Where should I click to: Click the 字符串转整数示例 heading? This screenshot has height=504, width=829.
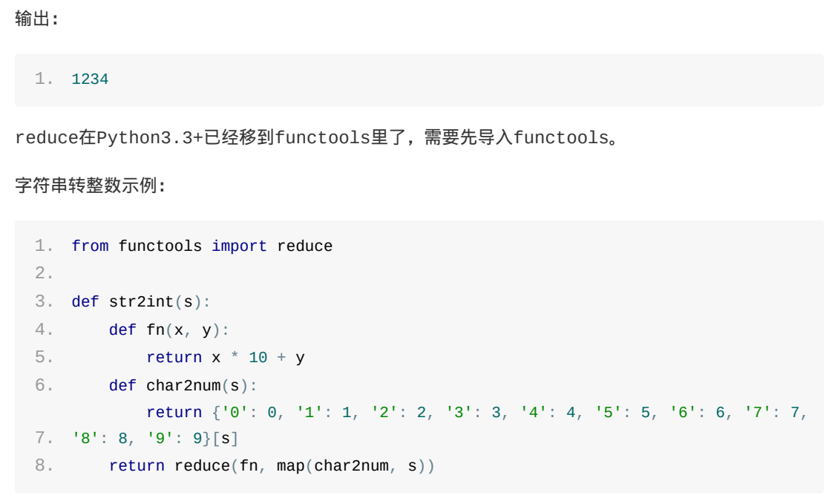pos(91,186)
